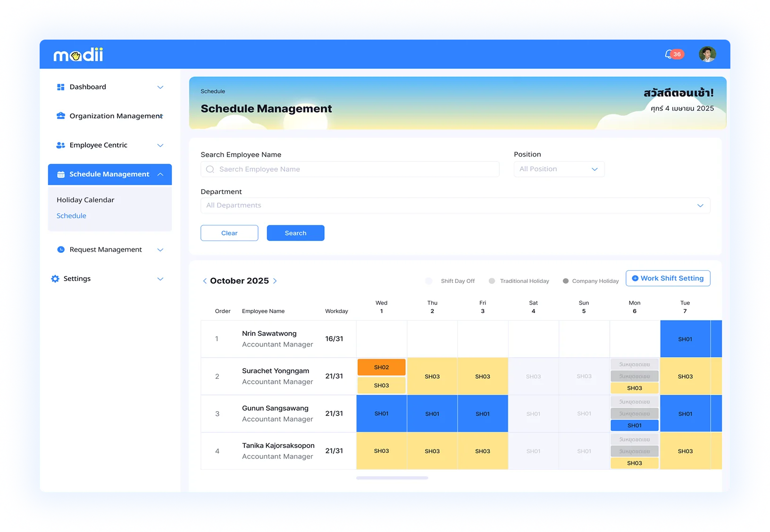Click the Company Holiday legend dot
The height and width of the screenshot is (532, 770).
point(565,281)
